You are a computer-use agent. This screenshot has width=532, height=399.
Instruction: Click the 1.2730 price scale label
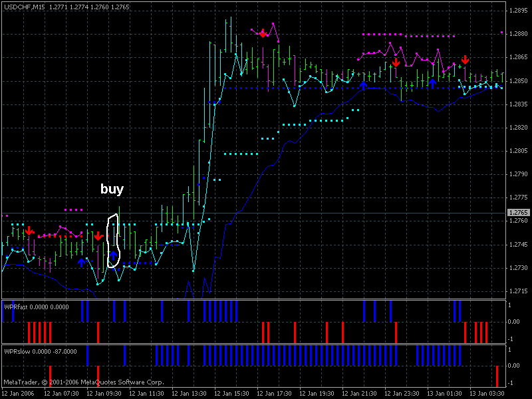click(519, 268)
